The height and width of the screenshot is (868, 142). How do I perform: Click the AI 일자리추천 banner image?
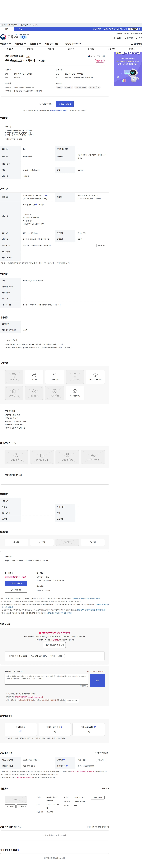(128, 69)
